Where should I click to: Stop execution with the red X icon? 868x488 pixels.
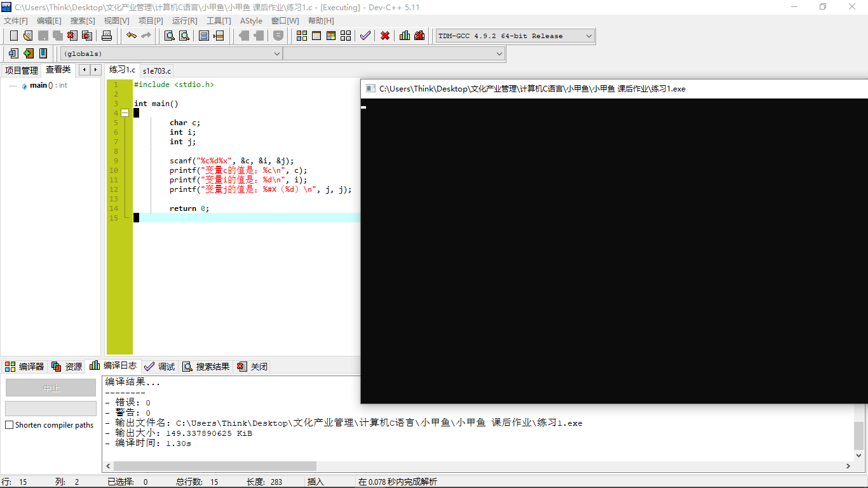(385, 36)
